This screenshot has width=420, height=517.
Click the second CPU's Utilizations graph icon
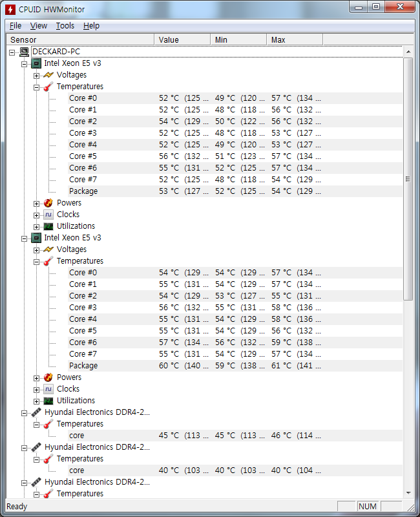(x=48, y=401)
